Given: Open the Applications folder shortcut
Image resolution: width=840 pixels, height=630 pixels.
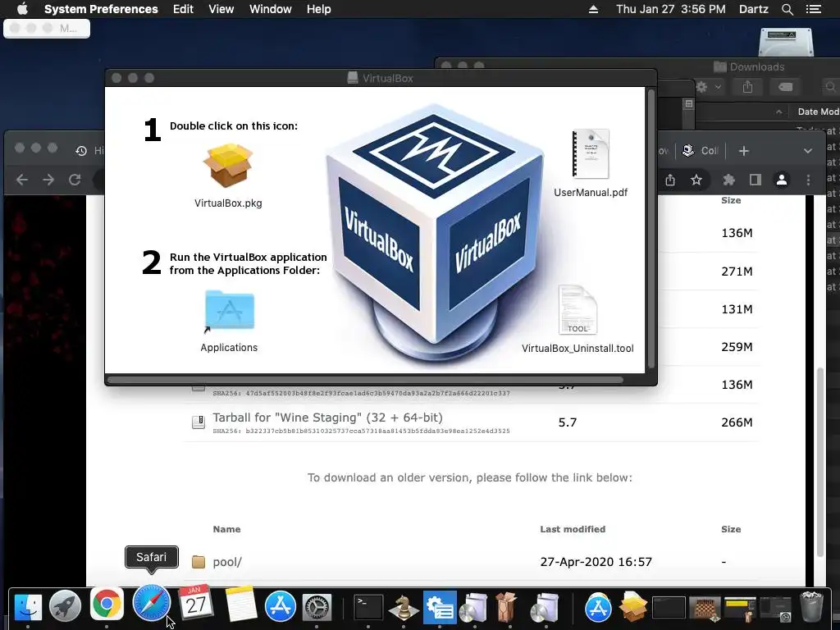Looking at the screenshot, I should tap(230, 311).
